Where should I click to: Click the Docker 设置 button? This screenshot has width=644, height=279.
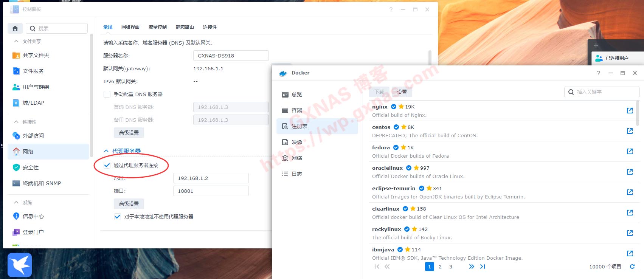tap(402, 92)
